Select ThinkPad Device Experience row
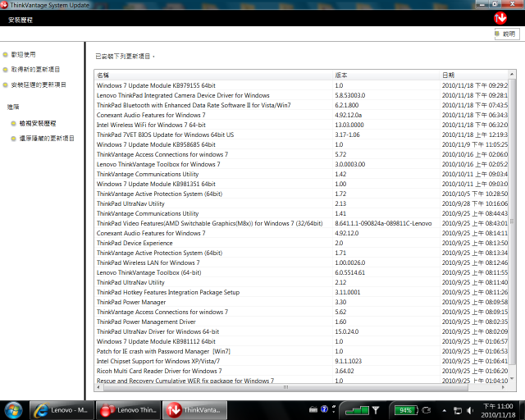 [x=301, y=243]
